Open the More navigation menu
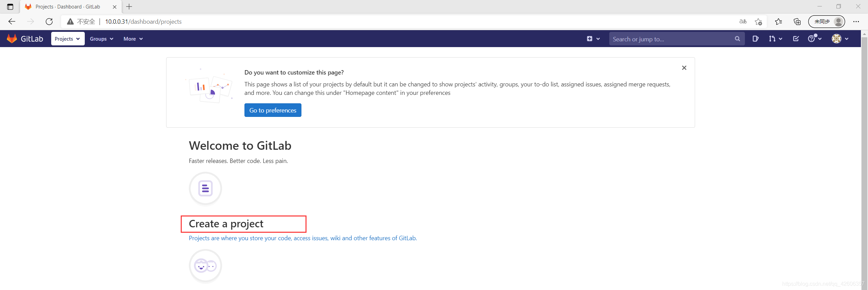Viewport: 868px width, 290px height. click(133, 39)
